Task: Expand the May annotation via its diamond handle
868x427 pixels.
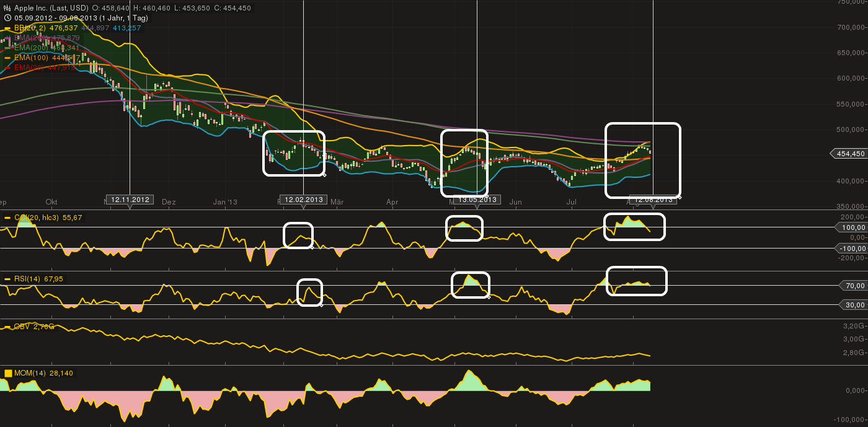Action: pyautogui.click(x=488, y=196)
